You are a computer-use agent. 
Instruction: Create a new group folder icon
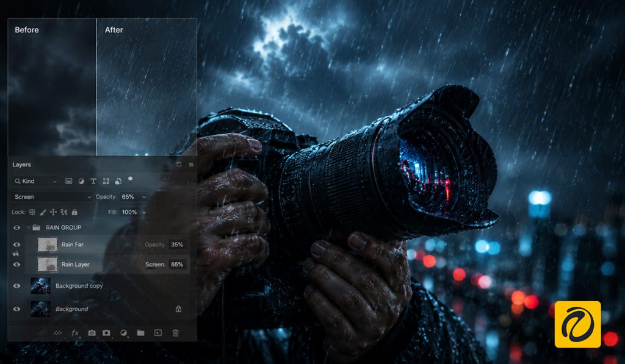141,332
